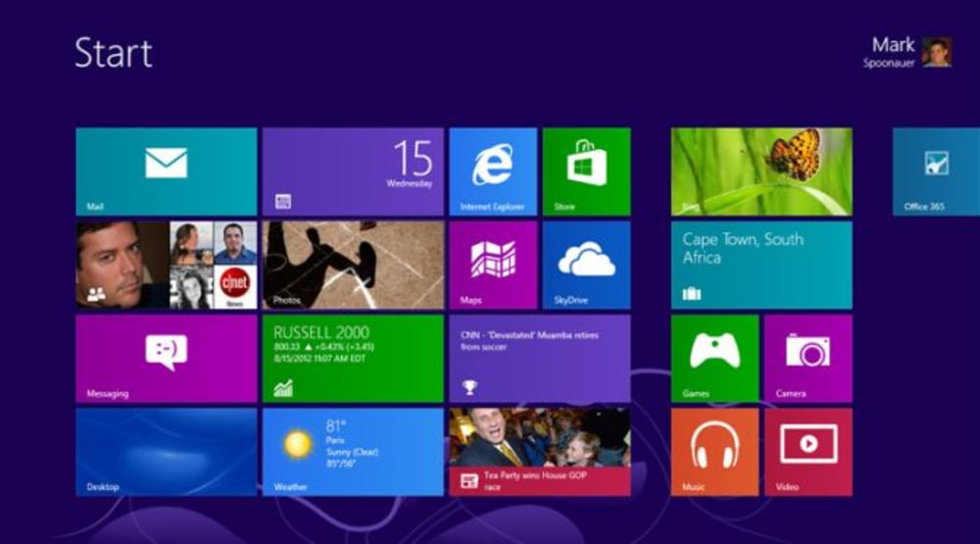The image size is (980, 544).
Task: Open News tile about Tea Party race
Action: (540, 452)
